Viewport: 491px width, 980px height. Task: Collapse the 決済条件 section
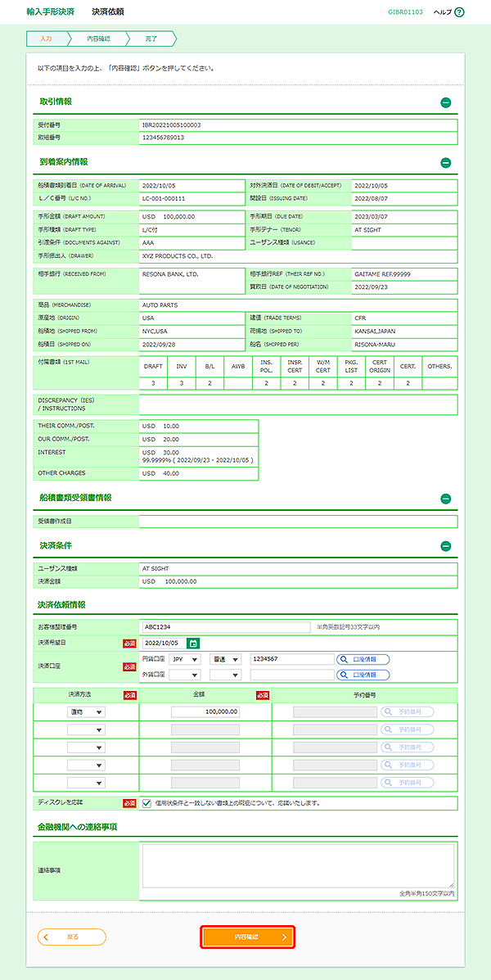(445, 546)
